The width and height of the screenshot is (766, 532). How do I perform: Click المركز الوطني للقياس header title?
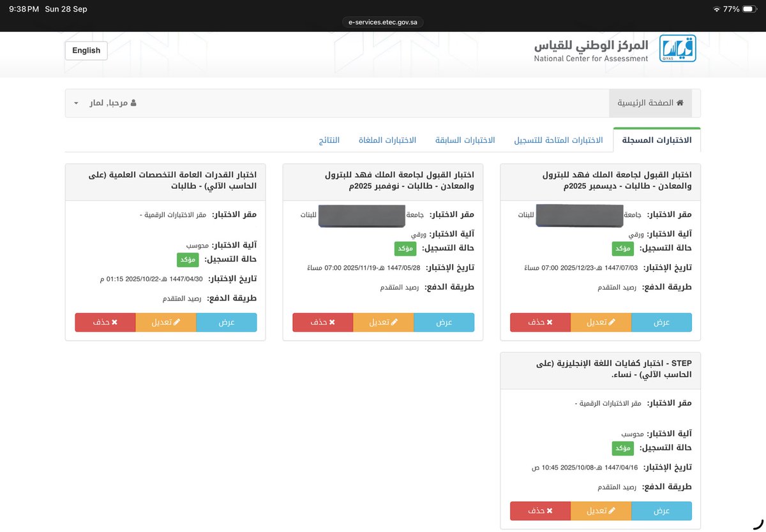tap(591, 45)
